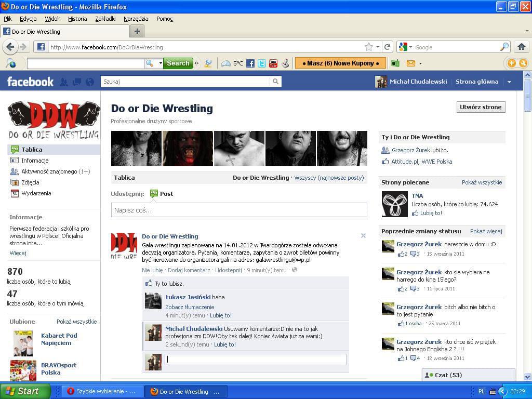Click the Napisz coś post field
This screenshot has height=399, width=532.
click(239, 210)
